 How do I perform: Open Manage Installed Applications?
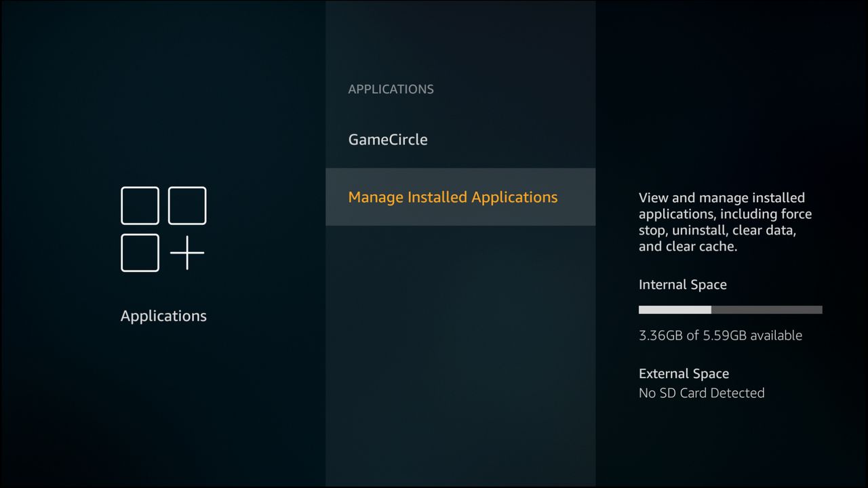click(x=452, y=197)
